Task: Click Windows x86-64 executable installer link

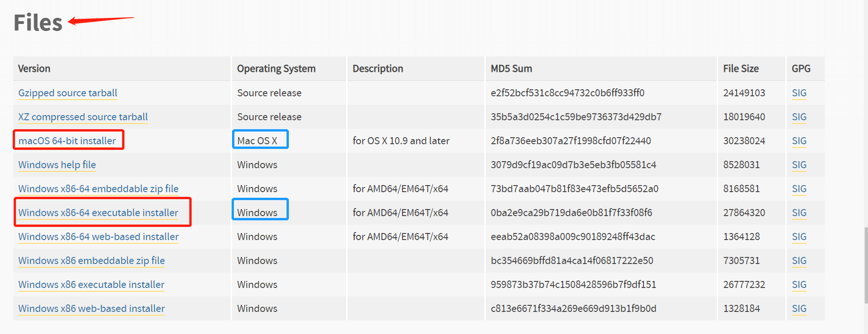Action: pyautogui.click(x=98, y=213)
